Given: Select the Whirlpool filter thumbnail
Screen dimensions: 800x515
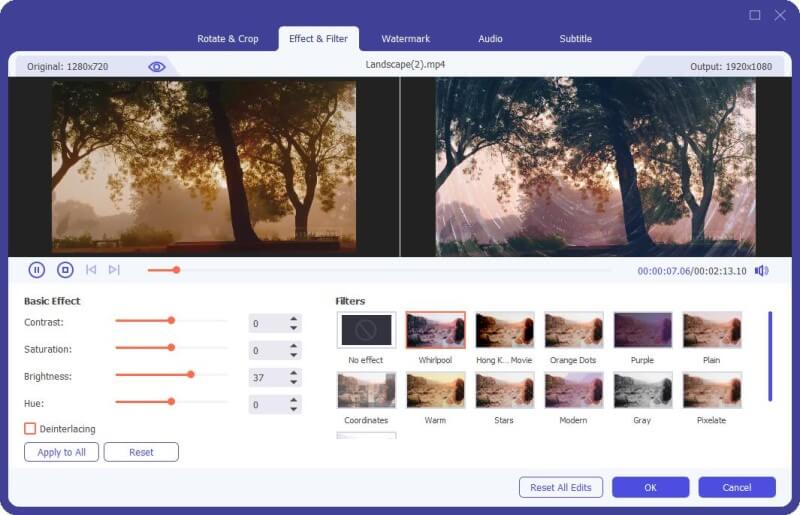Looking at the screenshot, I should coord(435,330).
